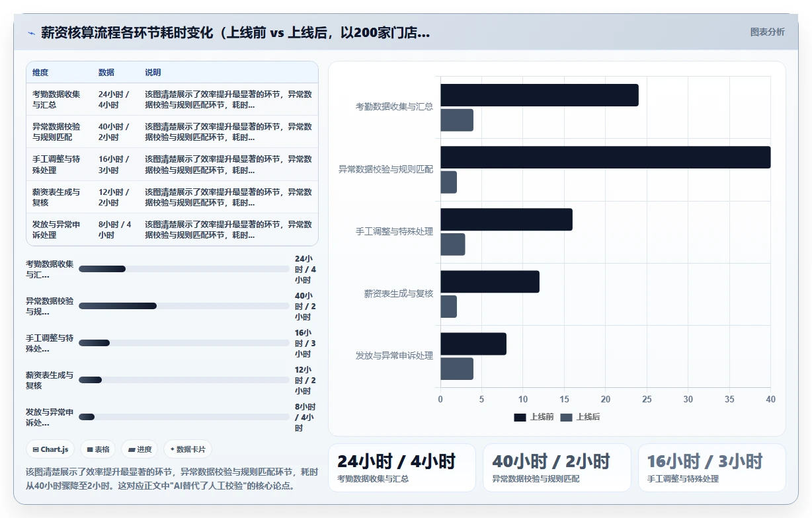Open the 16小时 / 3小时 data card
Viewport: 812px width, 518px height.
(711, 468)
